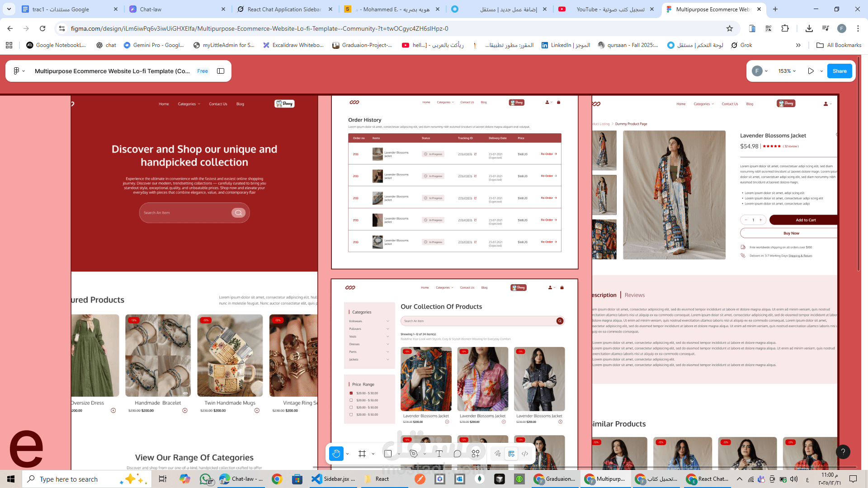This screenshot has width=868, height=488.
Task: Open the presentation options chevron beside Play
Action: (821, 71)
